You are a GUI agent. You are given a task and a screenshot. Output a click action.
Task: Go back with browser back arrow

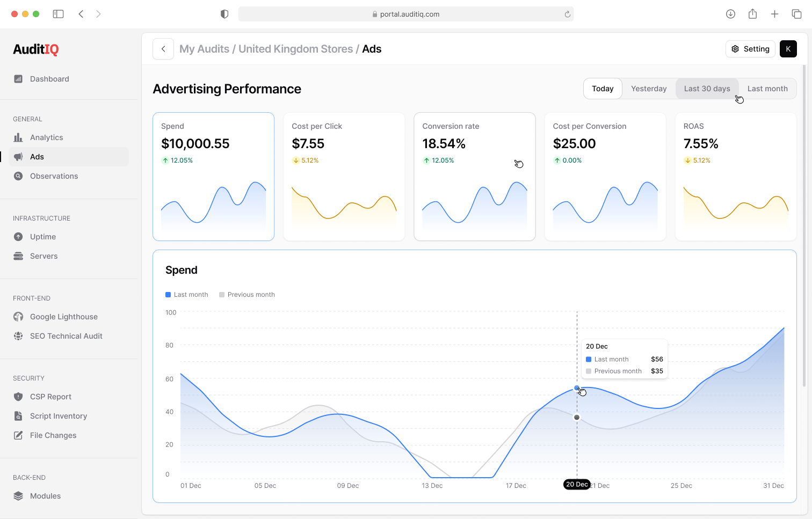[81, 14]
